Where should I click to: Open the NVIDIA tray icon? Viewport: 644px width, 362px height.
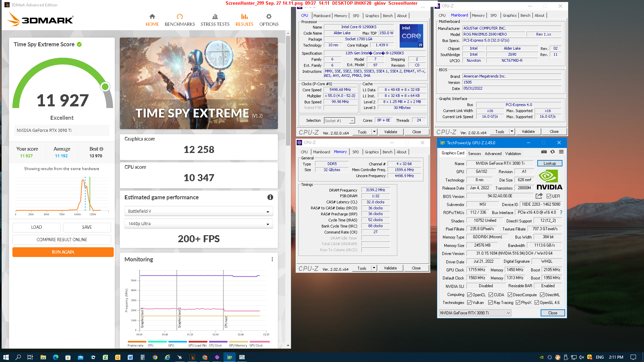pos(541,357)
